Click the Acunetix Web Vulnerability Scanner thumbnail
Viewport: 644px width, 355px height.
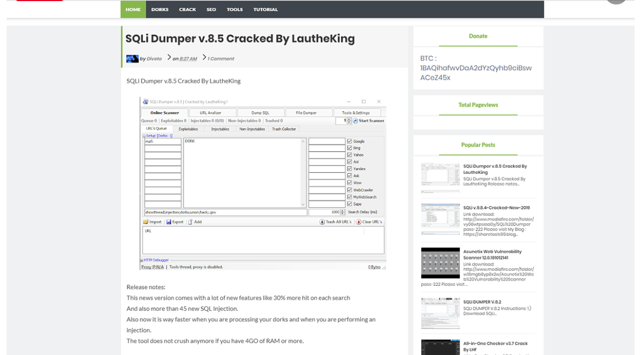440,263
